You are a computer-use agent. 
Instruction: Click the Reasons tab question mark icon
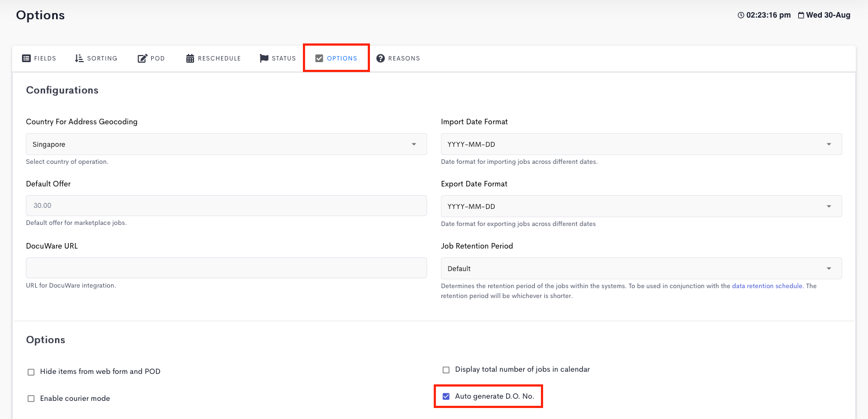(380, 58)
